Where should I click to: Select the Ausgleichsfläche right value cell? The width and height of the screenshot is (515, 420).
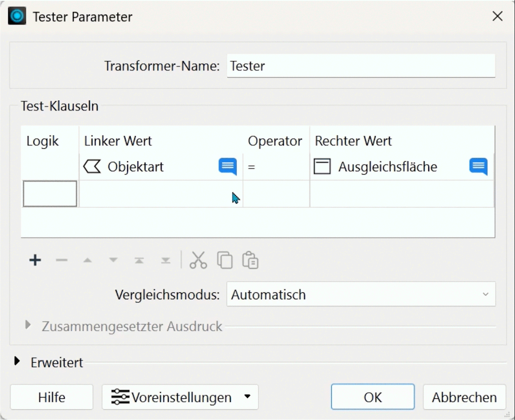(402, 166)
